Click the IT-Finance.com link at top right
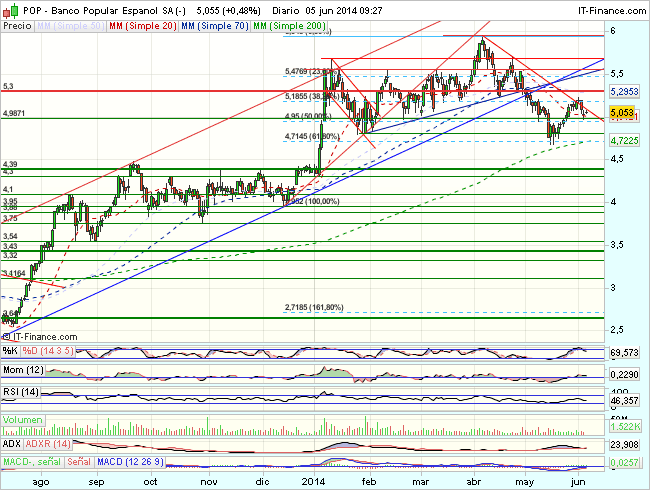Screen dimensions: 650x490 click(607, 8)
